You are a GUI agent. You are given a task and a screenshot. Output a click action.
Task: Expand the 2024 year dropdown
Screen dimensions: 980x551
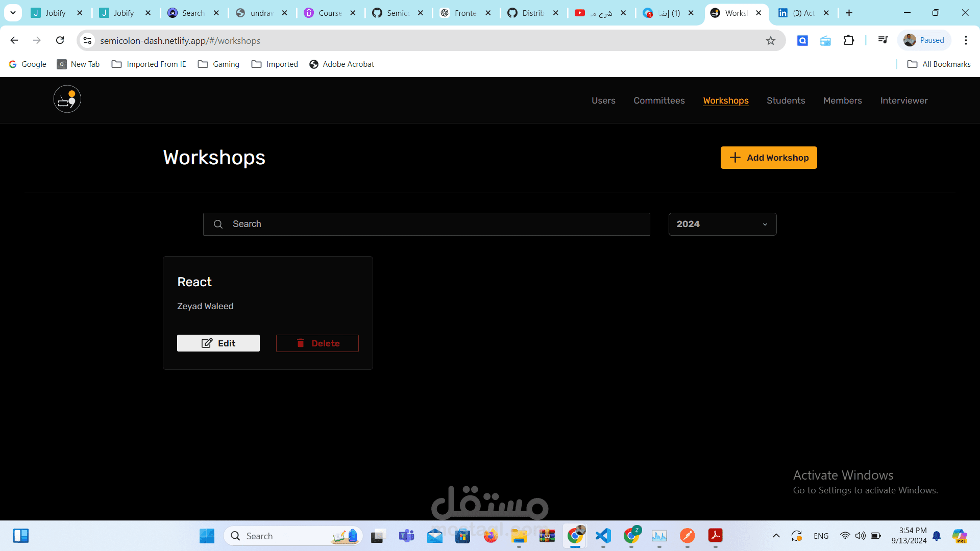pos(722,224)
